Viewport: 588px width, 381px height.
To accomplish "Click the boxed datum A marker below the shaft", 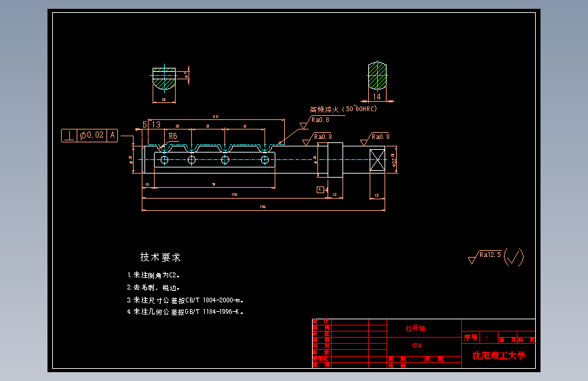I will [x=320, y=190].
